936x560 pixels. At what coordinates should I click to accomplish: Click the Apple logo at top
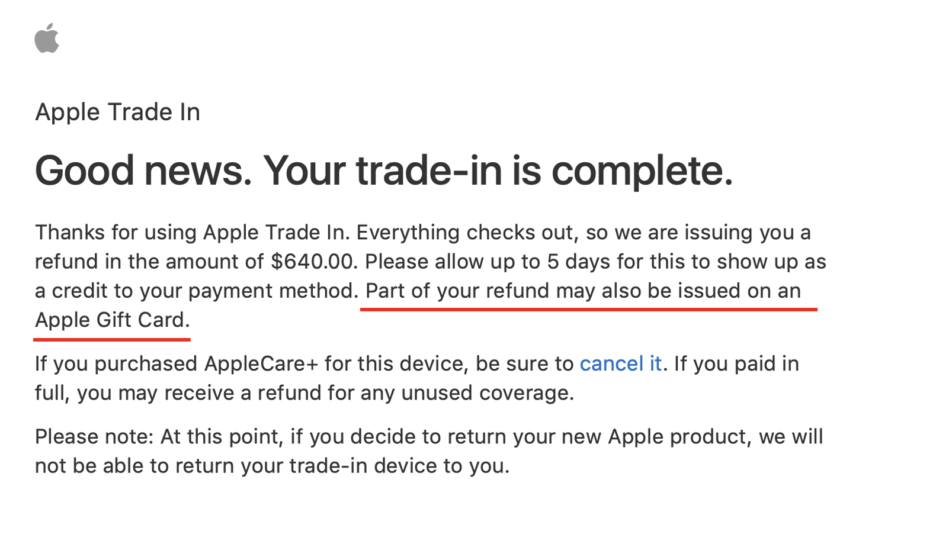coord(47,38)
